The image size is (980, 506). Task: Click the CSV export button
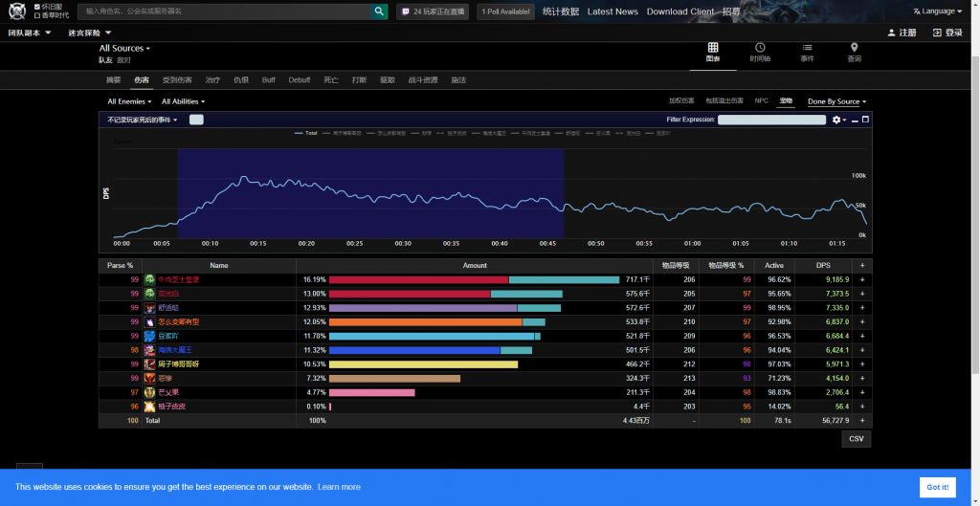(857, 439)
